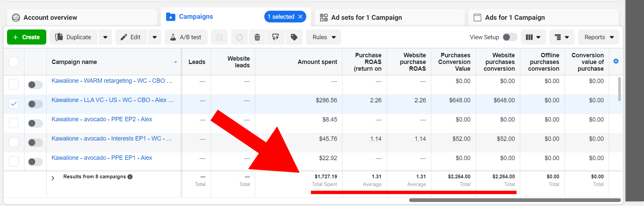The height and width of the screenshot is (206, 644).
Task: Open the Ad sets for 1 Campaign tab
Action: pos(366,17)
